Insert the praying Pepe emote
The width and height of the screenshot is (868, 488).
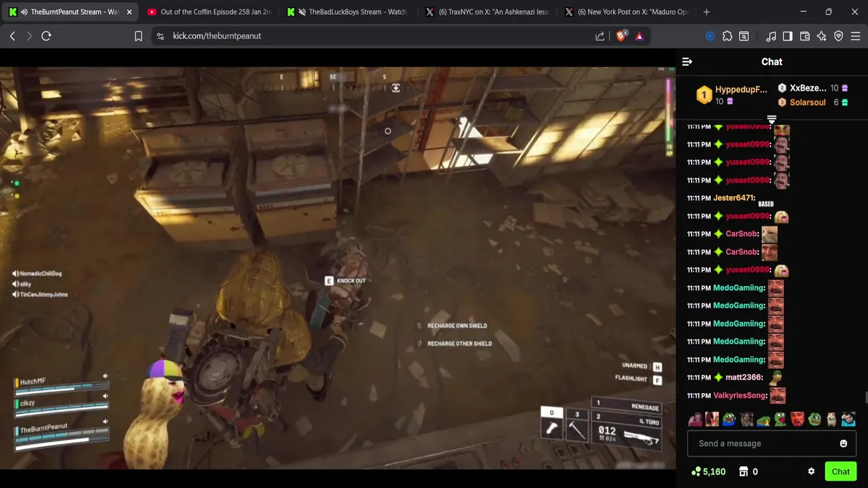click(764, 420)
